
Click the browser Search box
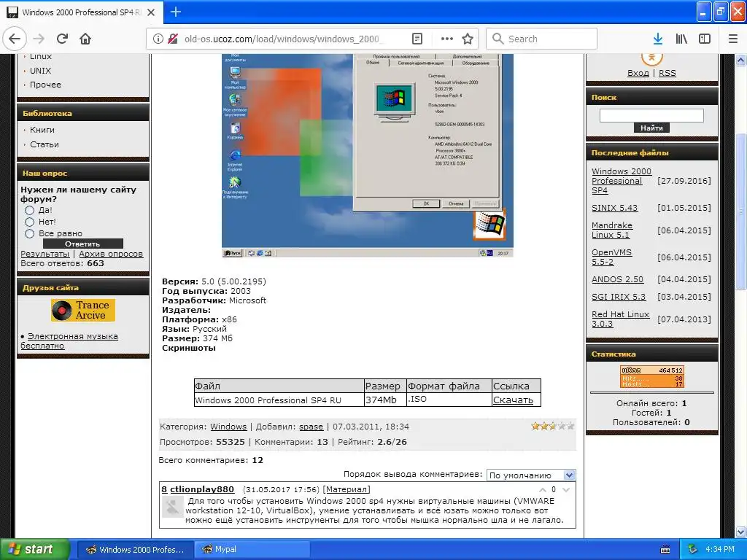pos(542,39)
